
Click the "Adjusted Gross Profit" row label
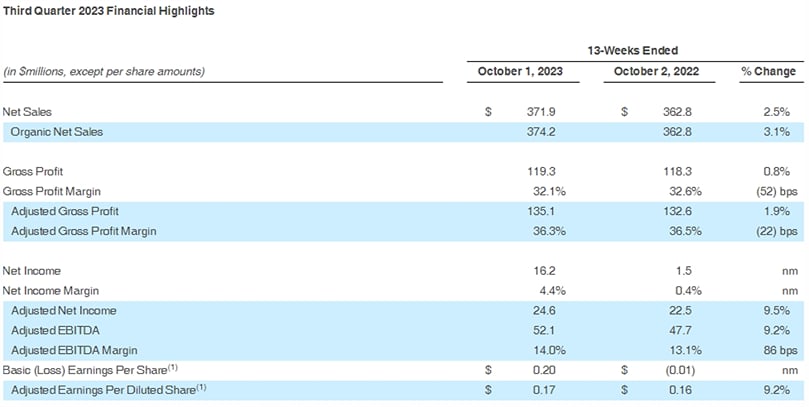(65, 211)
